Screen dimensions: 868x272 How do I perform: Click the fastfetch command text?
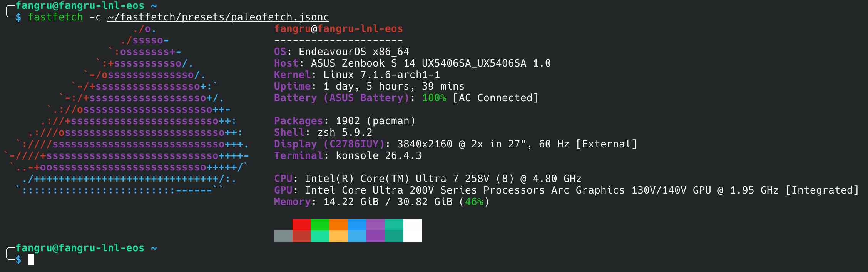(55, 17)
